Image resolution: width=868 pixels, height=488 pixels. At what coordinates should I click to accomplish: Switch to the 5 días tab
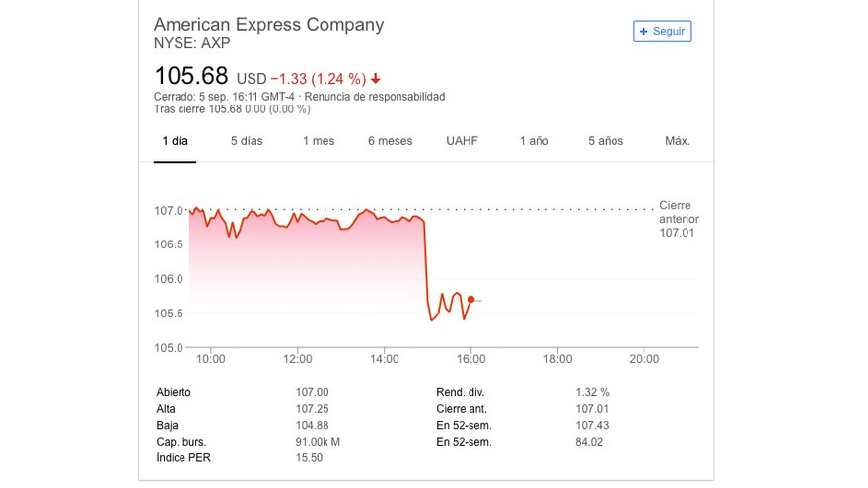[247, 141]
